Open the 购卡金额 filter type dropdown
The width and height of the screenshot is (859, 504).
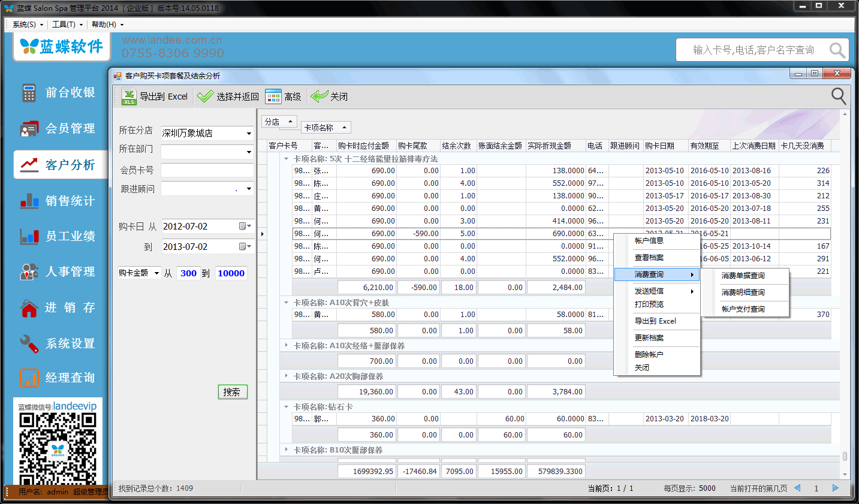[x=157, y=273]
